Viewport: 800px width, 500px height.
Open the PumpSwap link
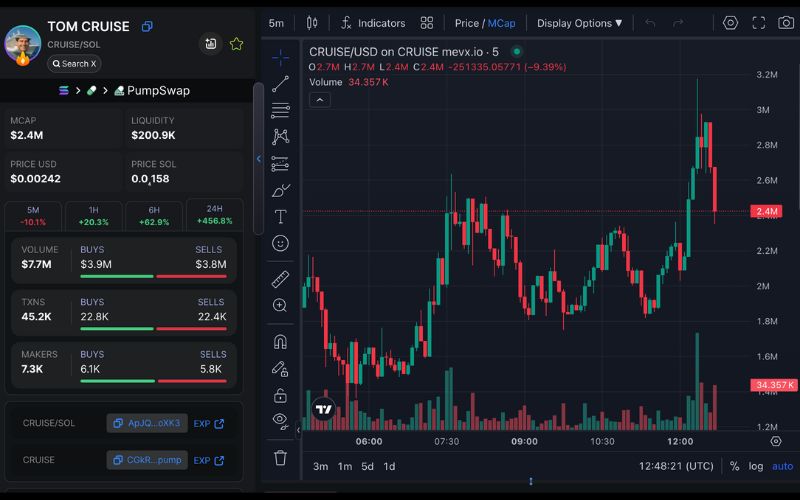click(152, 91)
